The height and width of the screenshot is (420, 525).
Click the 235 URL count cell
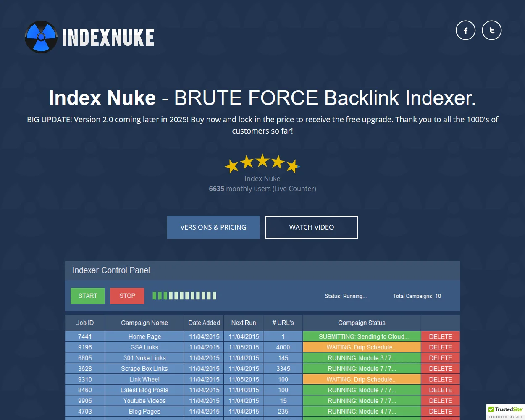point(283,412)
